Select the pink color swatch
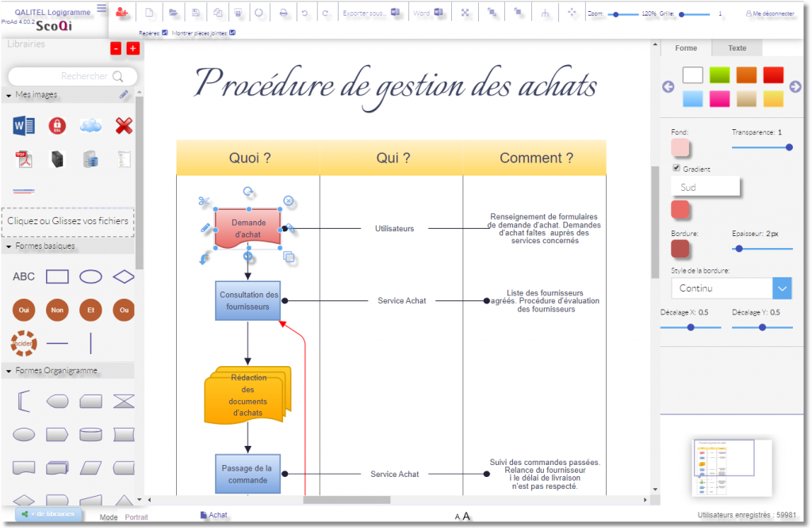This screenshot has width=812, height=530. click(x=719, y=99)
